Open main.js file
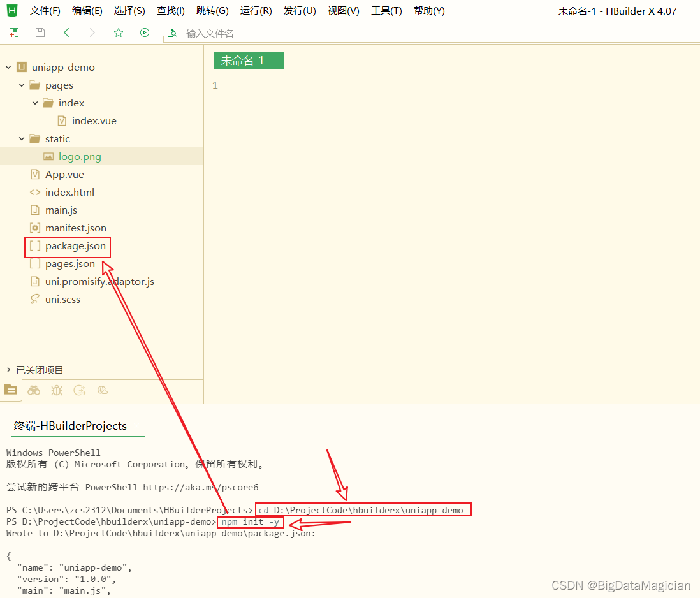Viewport: 700px width, 598px height. tap(61, 210)
